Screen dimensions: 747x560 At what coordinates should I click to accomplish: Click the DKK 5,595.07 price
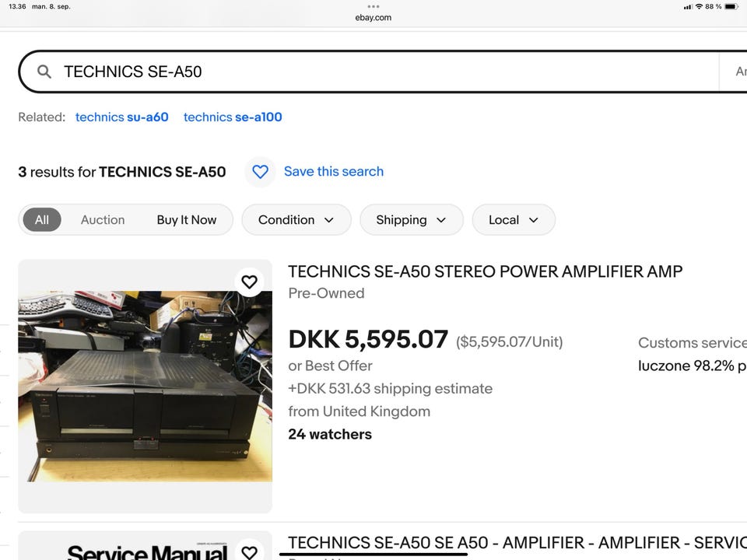click(368, 340)
